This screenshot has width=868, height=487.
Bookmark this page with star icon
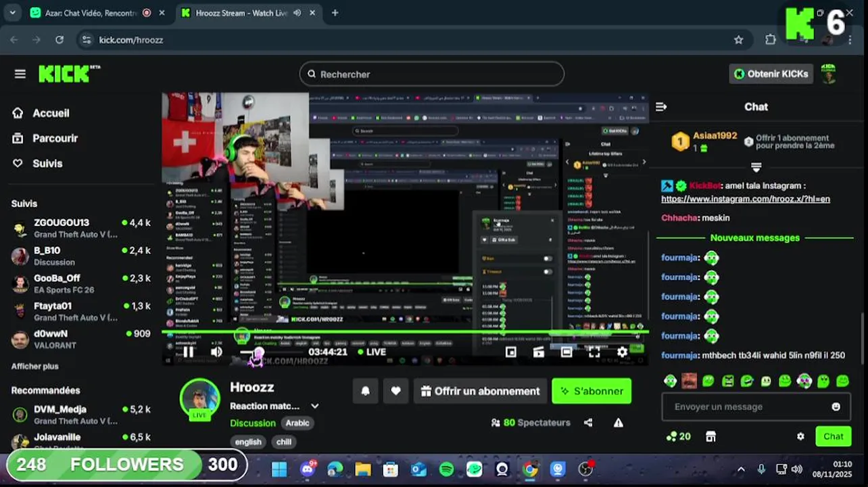(x=738, y=40)
